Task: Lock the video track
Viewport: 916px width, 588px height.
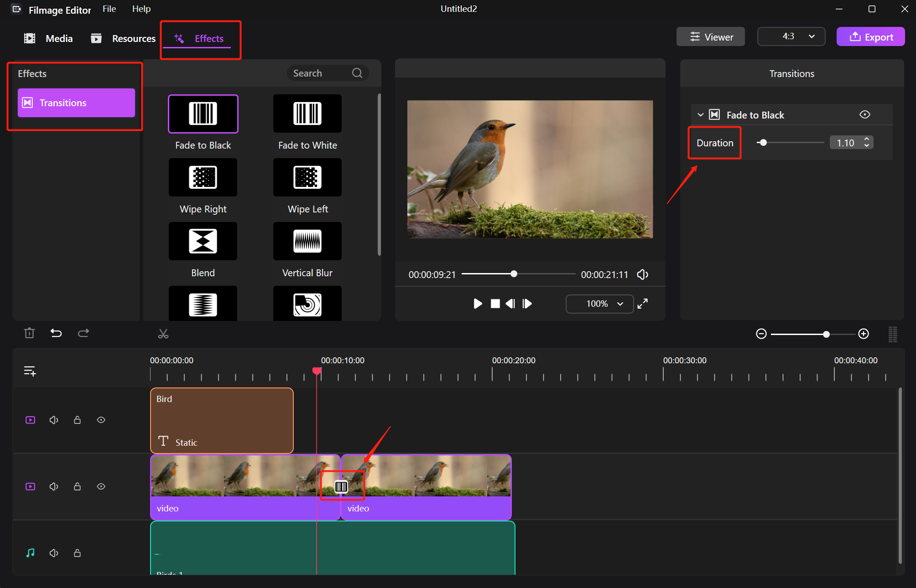Action: point(78,486)
